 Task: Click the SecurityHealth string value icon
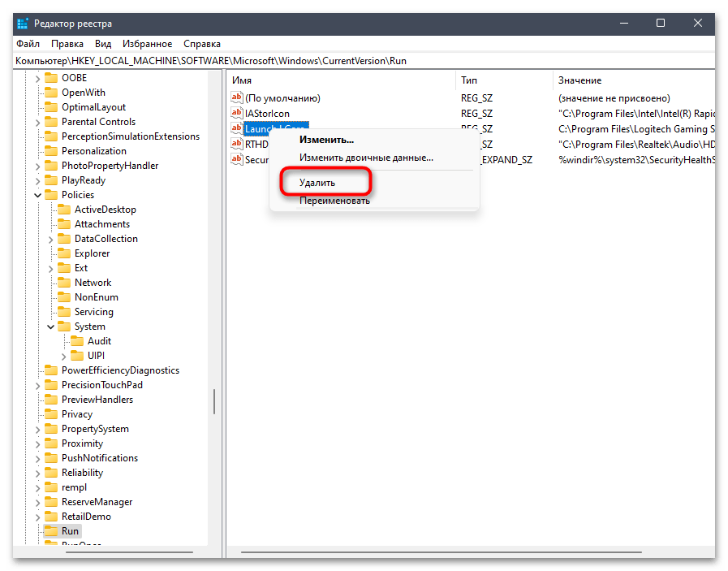(237, 159)
